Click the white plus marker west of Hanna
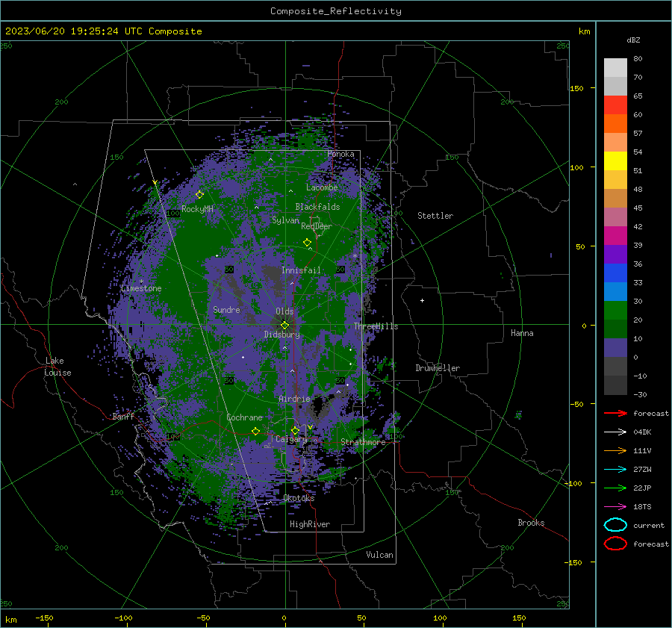Screen dimensions: 672x628 point(422,300)
